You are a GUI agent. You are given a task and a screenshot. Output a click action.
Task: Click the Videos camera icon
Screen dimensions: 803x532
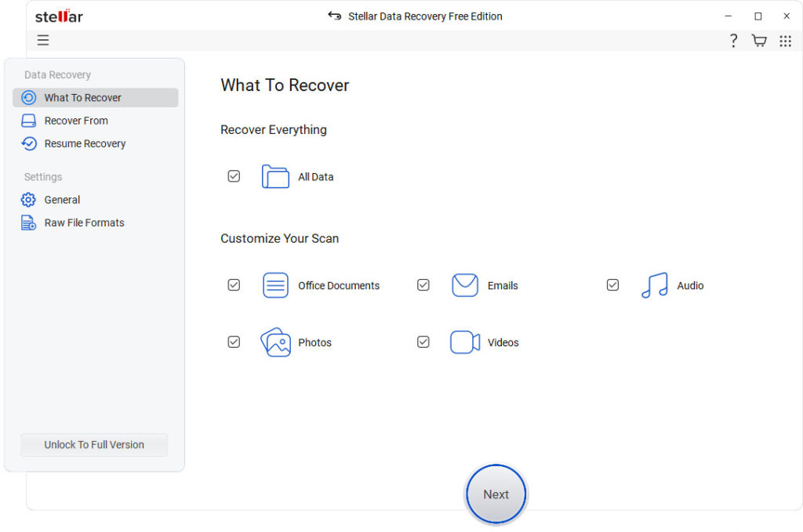pos(465,342)
